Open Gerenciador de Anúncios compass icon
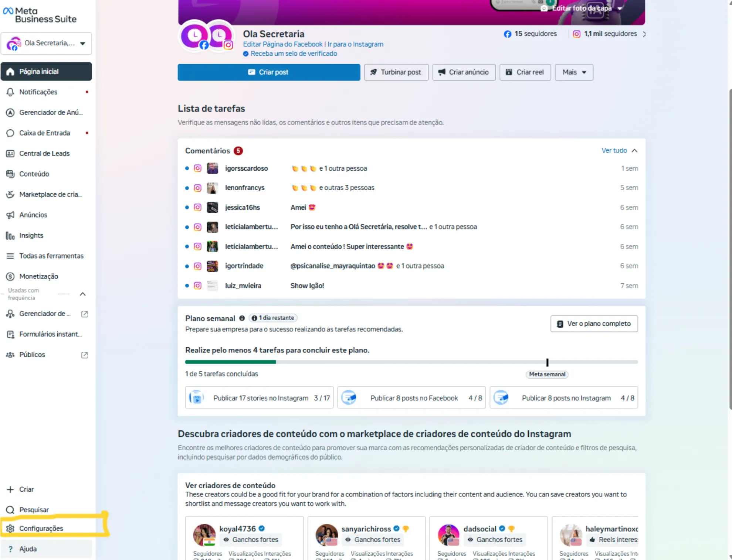 10,113
